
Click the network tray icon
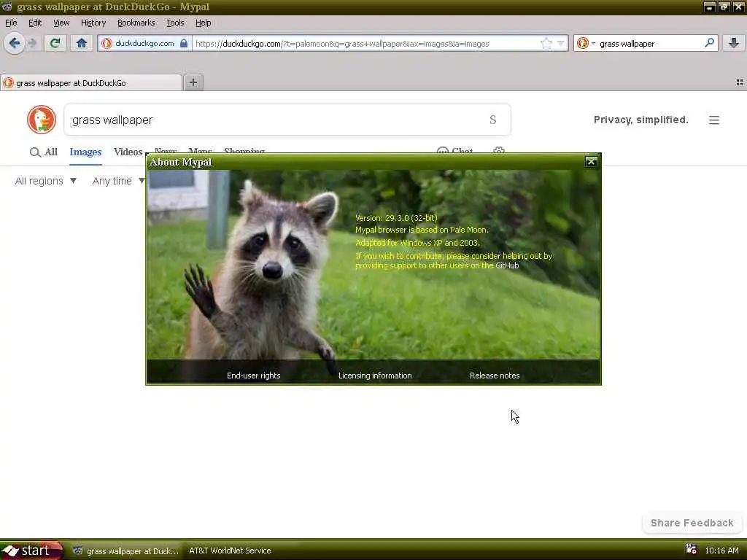pos(691,550)
